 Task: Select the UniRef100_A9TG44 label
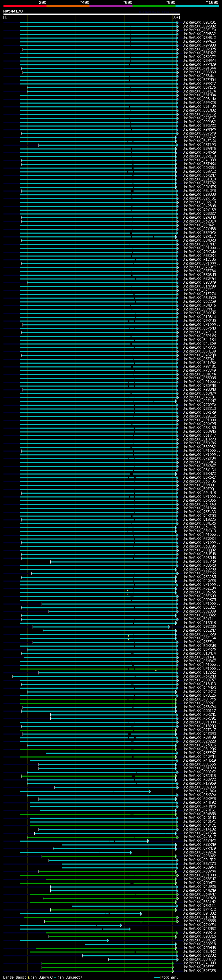coord(199,68)
